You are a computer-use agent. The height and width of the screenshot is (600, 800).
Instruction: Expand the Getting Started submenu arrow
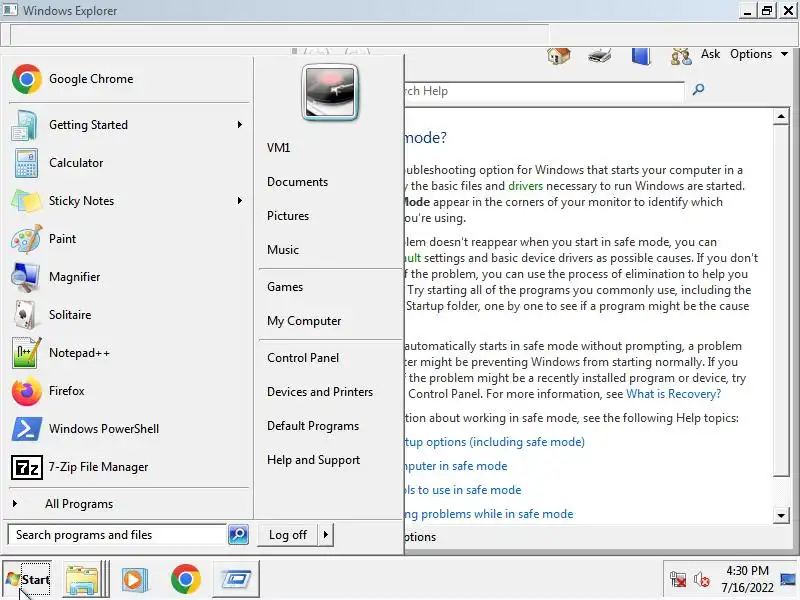[x=239, y=125]
